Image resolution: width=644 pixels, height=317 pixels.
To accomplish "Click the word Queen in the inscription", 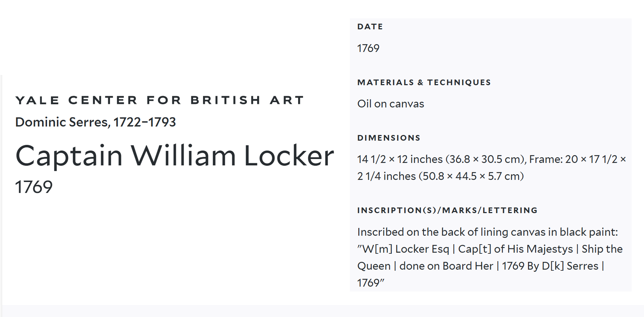I will click(x=374, y=266).
